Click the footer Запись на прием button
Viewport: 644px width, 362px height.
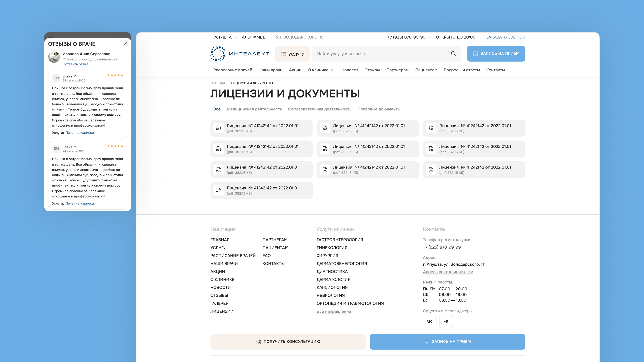(x=447, y=342)
